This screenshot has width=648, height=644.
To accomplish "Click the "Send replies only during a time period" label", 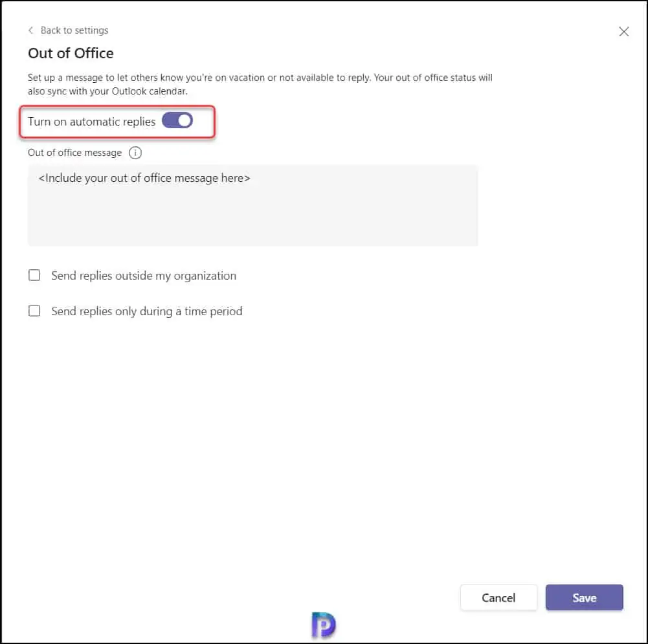I will click(146, 311).
